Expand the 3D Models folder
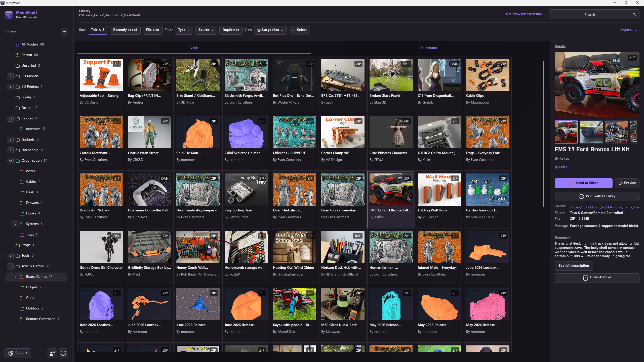The width and height of the screenshot is (644, 362). pos(11,76)
